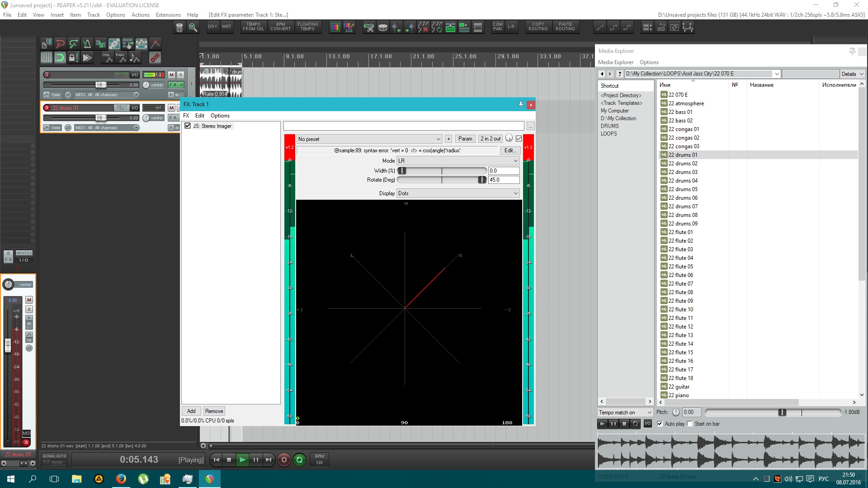
Task: Click the Rotate (Deg) slider
Action: point(442,180)
